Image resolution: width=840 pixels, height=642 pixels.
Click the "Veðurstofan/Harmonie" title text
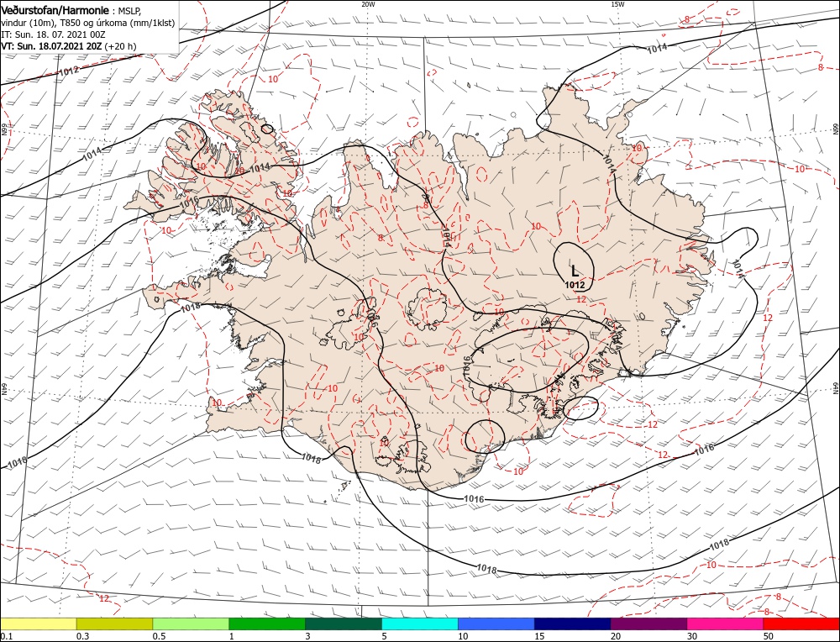(55, 11)
